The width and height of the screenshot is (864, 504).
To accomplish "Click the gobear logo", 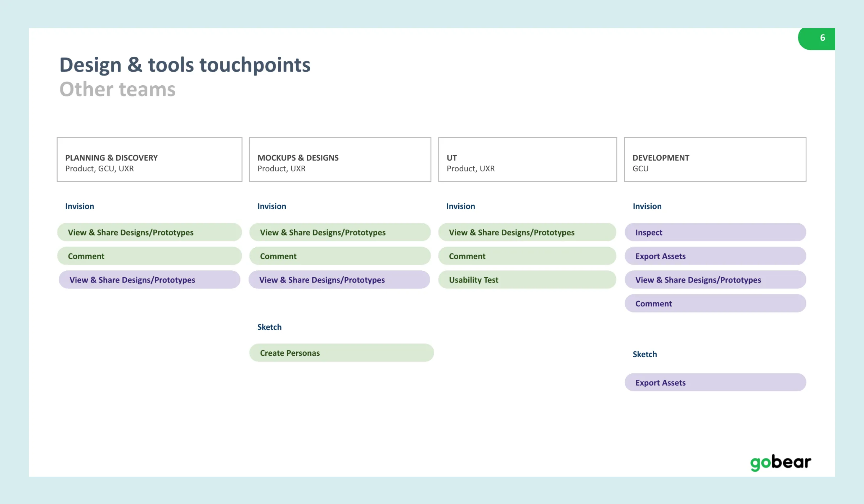I will [780, 463].
